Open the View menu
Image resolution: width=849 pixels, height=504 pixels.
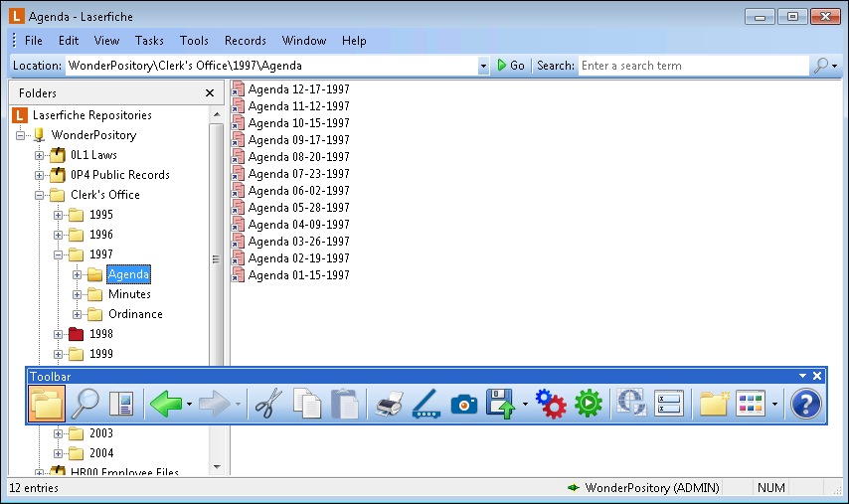(106, 41)
